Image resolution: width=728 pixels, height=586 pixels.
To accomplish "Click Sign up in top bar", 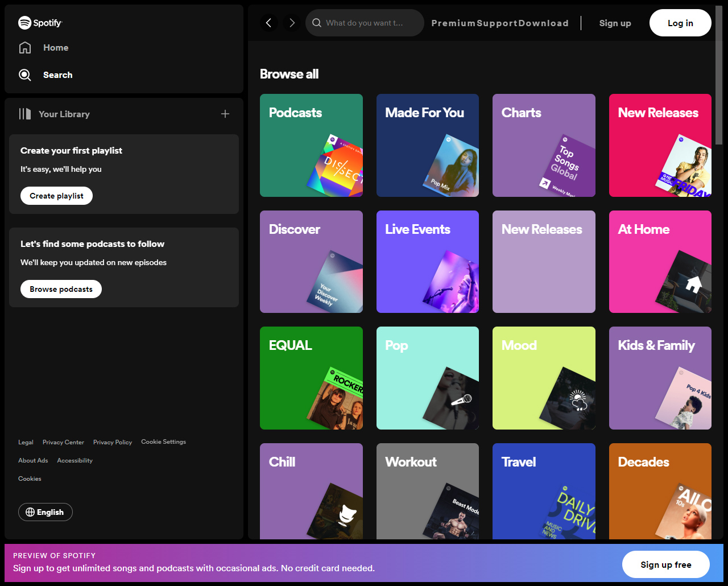I will point(615,23).
